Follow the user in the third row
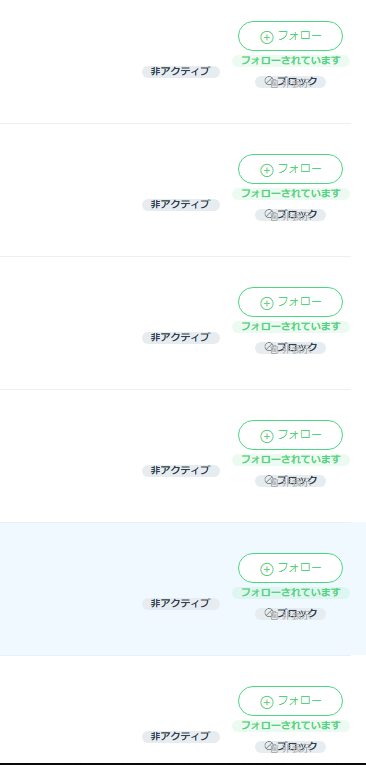 tap(290, 302)
